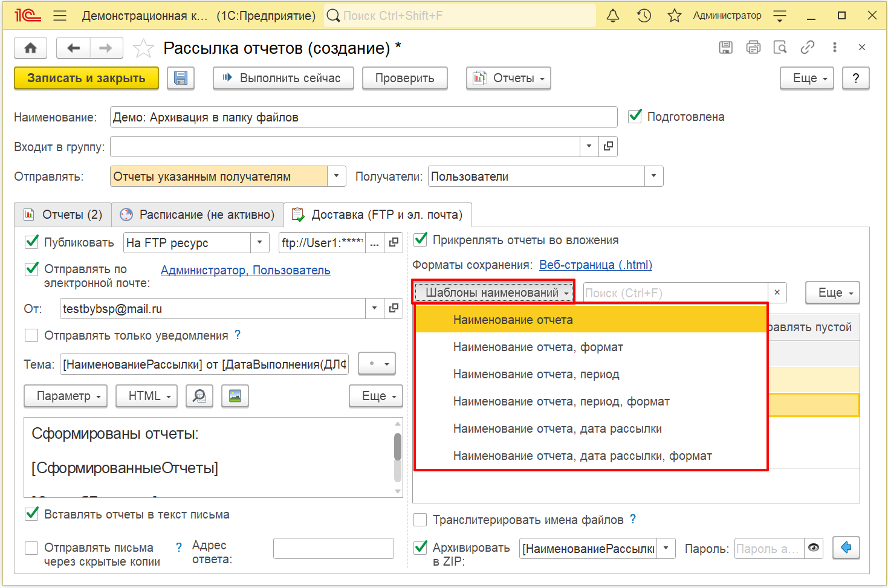
Task: Choose Наименование отчета, дата рассылки, формат
Action: click(591, 456)
